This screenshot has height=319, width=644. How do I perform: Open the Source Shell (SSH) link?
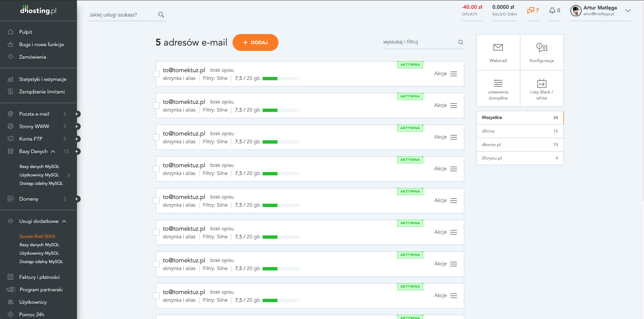click(37, 236)
